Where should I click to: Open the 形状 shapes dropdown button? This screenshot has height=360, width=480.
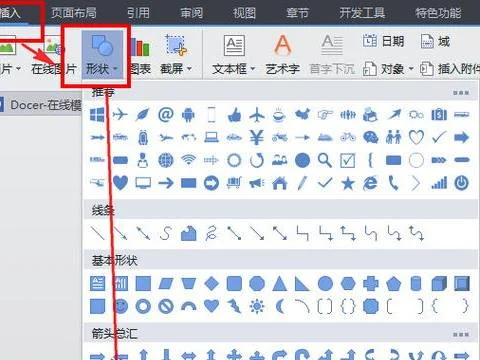102,55
